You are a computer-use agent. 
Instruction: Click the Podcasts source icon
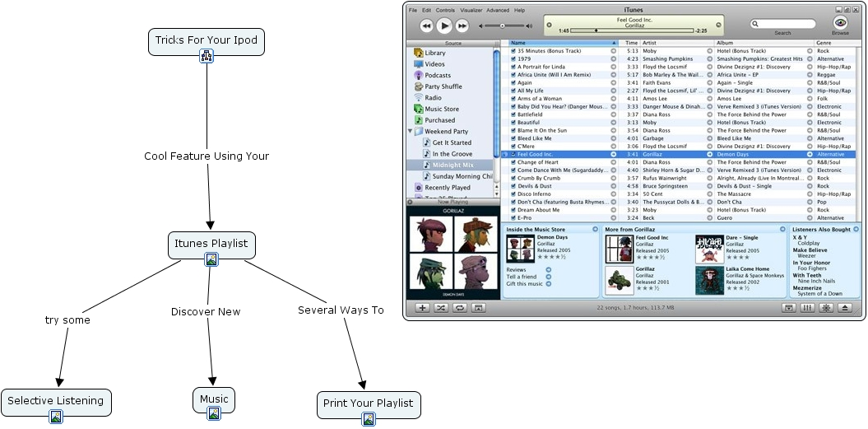point(419,75)
